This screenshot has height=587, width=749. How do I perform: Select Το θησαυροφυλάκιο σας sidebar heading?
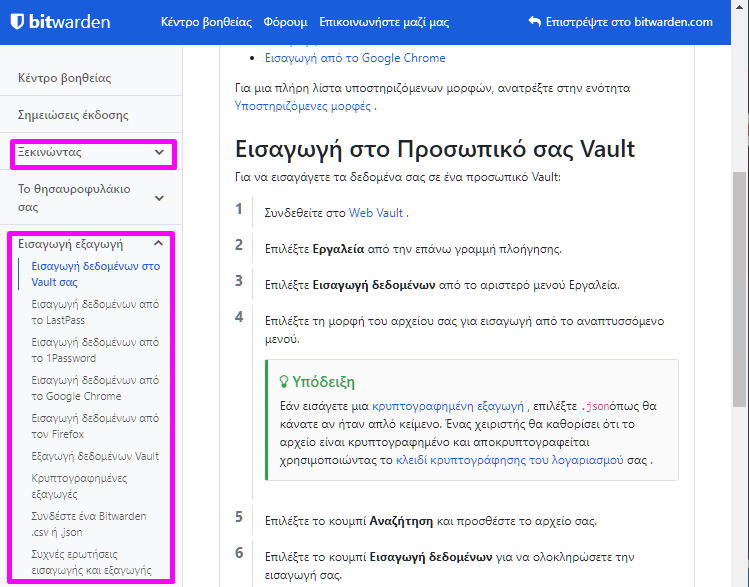click(x=74, y=198)
